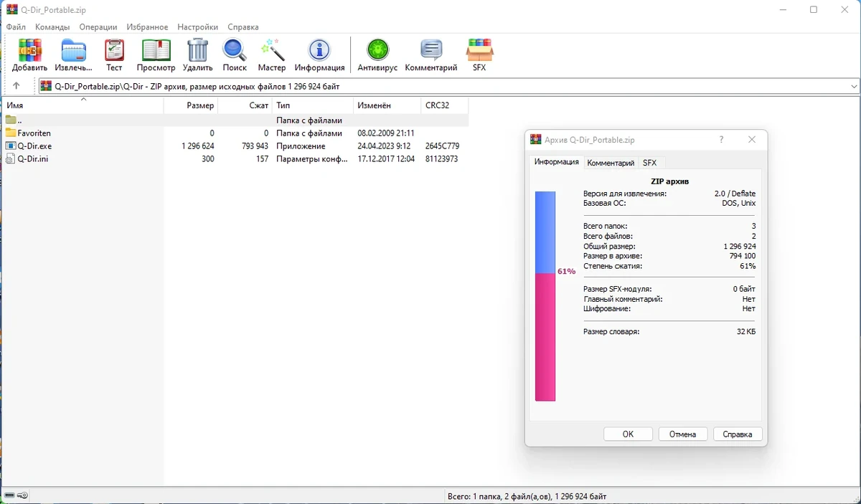
Task: Open the Избранное menu
Action: [x=147, y=27]
